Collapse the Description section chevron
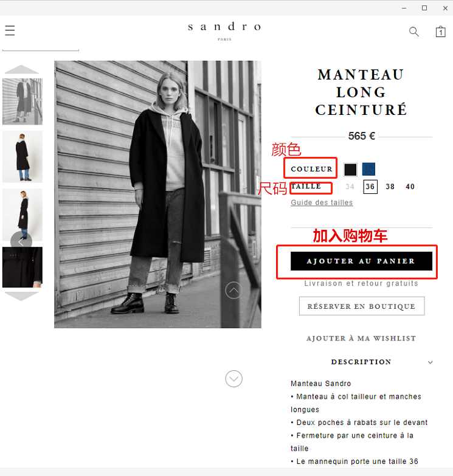 (431, 362)
